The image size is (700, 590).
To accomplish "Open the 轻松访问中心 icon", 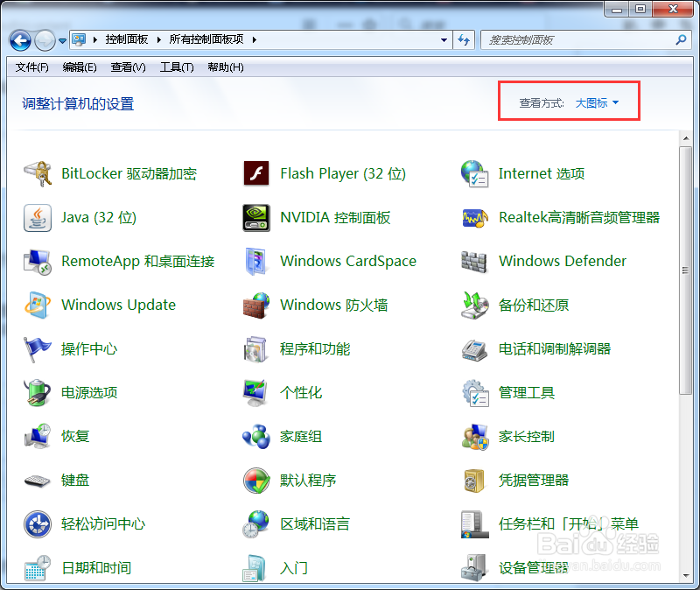I will (x=38, y=524).
